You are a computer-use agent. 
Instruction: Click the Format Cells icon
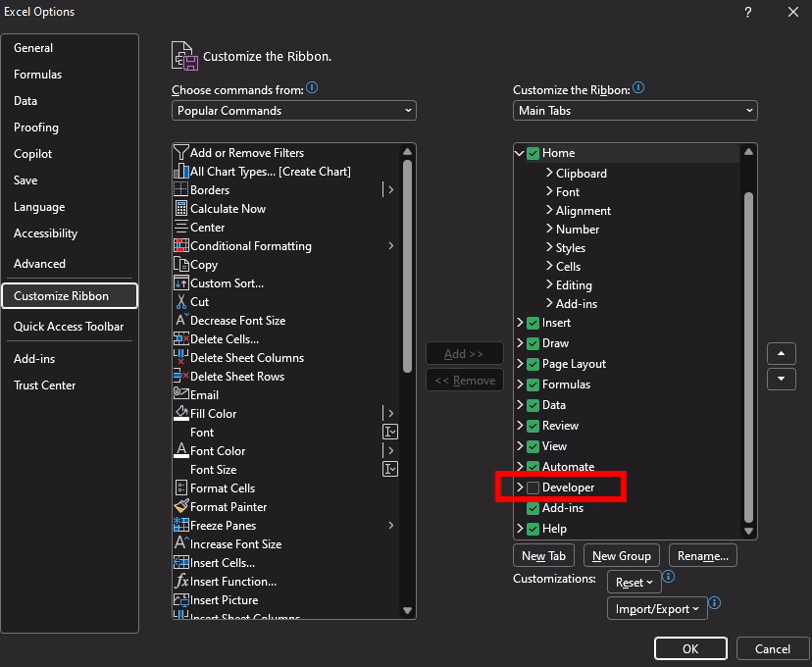(x=180, y=487)
